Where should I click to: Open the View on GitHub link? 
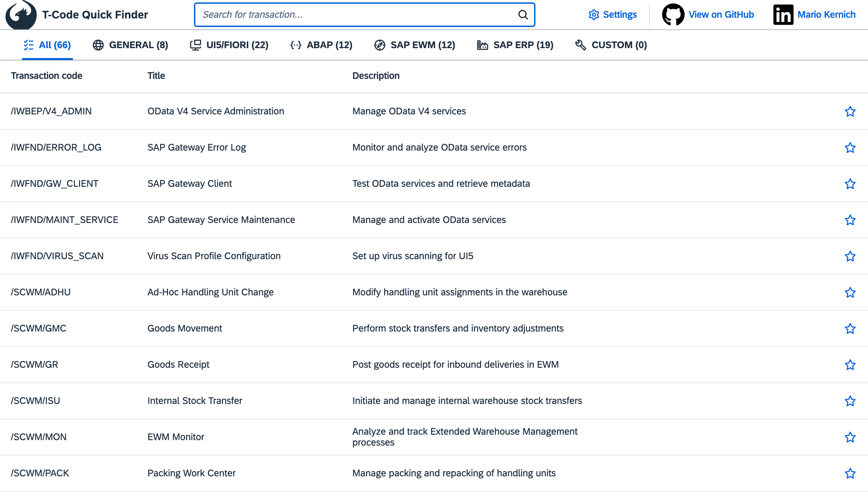[721, 14]
